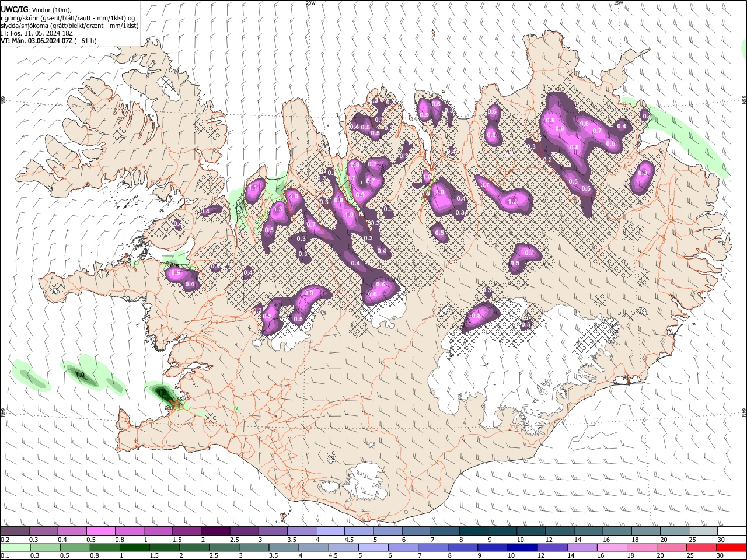
Task: Click bottom-row pale green swatch between 0.1 and 0.3
Action: click(x=15, y=547)
